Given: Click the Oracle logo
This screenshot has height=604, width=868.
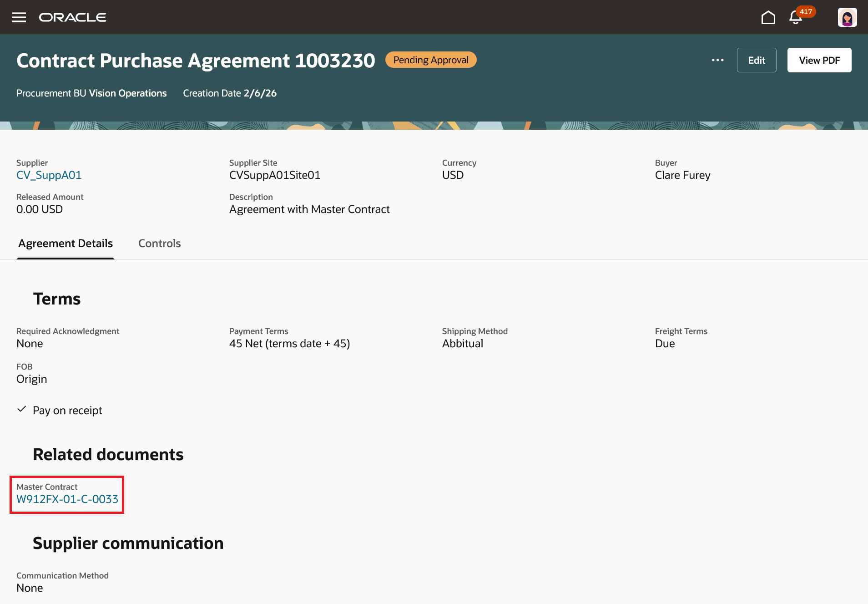Looking at the screenshot, I should click(73, 17).
